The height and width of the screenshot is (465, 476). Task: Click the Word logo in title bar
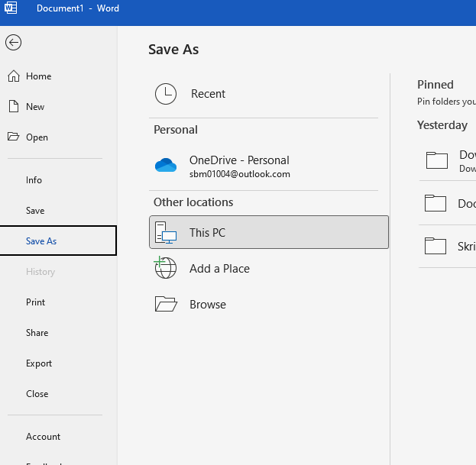(x=11, y=8)
